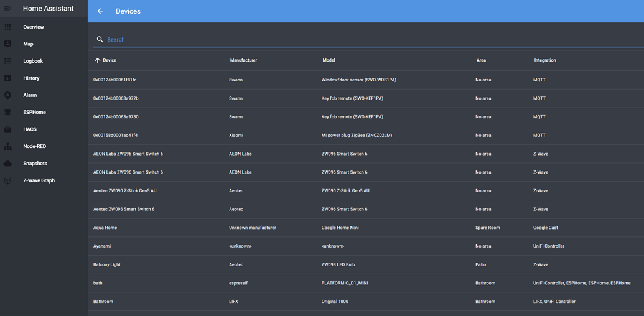The image size is (644, 316).
Task: Click the Patio area cell
Action: [480, 265]
